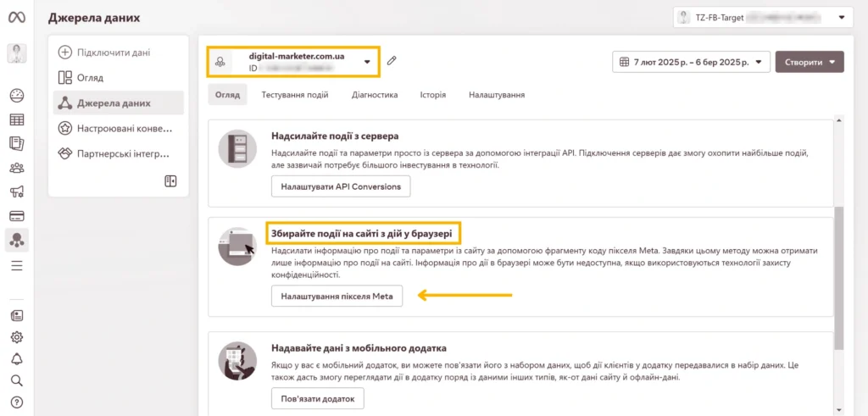Switch to the Тестування подій tab
The image size is (868, 416).
tap(295, 95)
